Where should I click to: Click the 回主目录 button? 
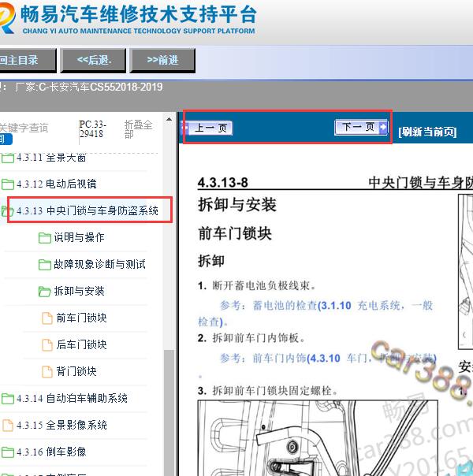point(27,60)
